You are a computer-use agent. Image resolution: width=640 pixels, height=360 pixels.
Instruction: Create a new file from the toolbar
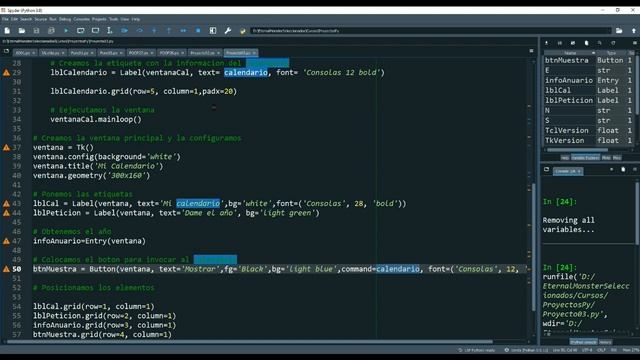[7, 31]
